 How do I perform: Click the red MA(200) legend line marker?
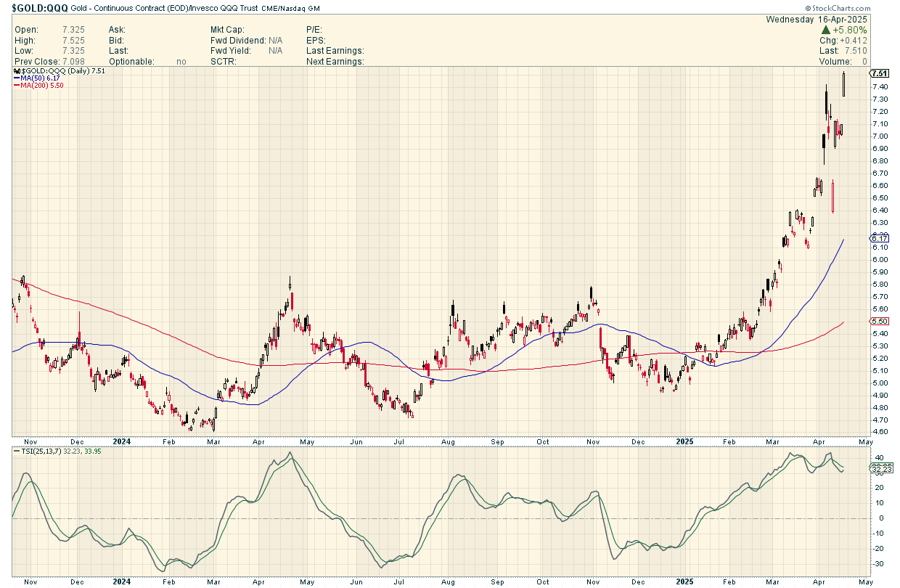(16, 86)
